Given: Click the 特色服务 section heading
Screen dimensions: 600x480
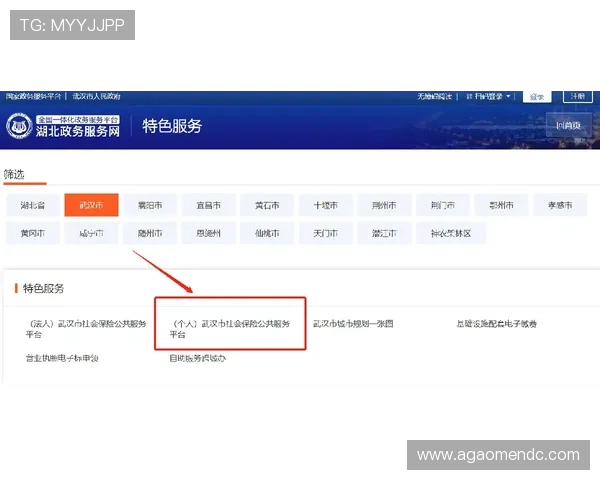Looking at the screenshot, I should point(43,288).
